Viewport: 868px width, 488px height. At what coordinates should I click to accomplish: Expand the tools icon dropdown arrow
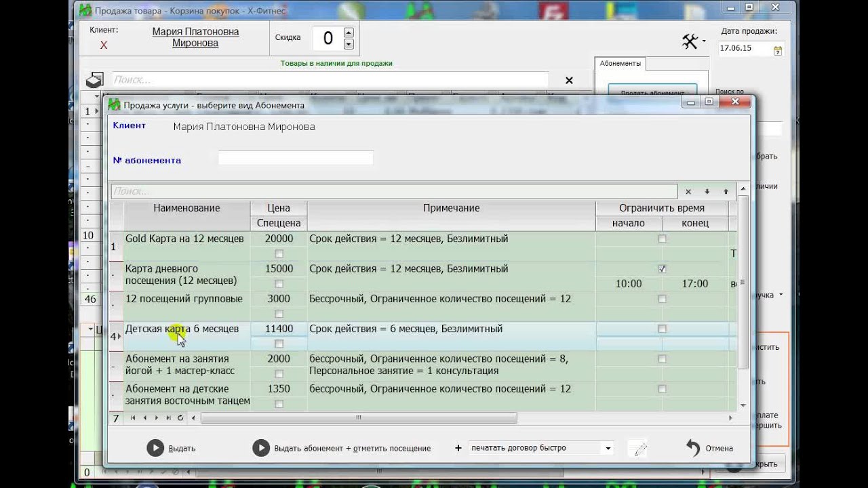(704, 41)
